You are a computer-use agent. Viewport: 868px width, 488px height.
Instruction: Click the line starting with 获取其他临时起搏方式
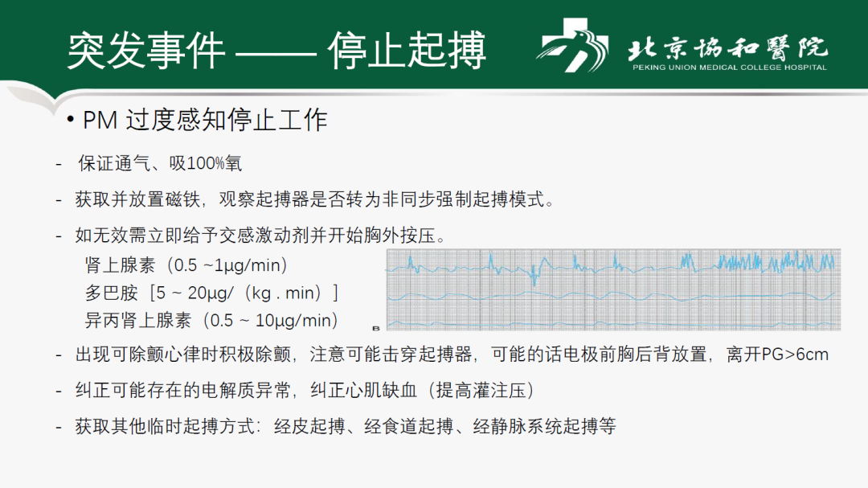[345, 427]
